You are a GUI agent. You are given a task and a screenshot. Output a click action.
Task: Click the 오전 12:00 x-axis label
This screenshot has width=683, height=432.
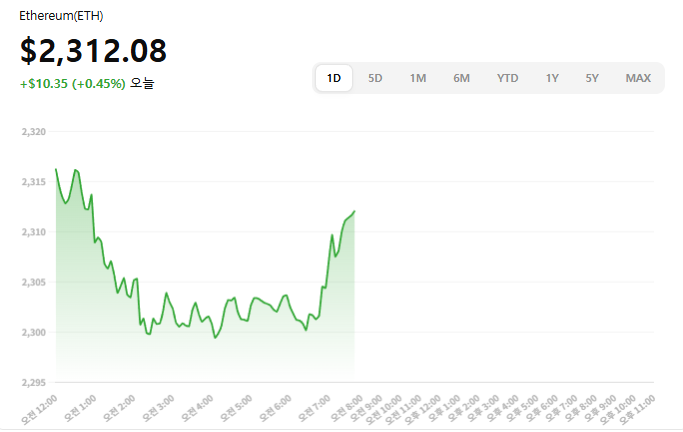[39, 409]
